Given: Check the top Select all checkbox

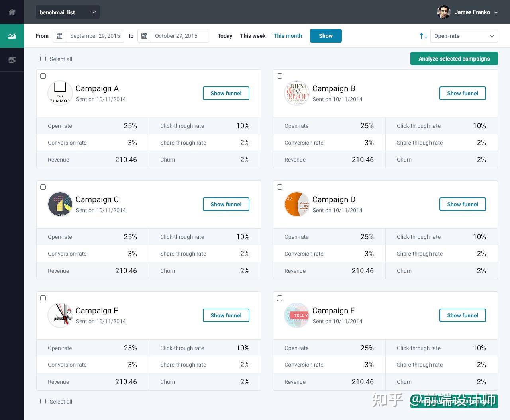Looking at the screenshot, I should click(x=43, y=59).
